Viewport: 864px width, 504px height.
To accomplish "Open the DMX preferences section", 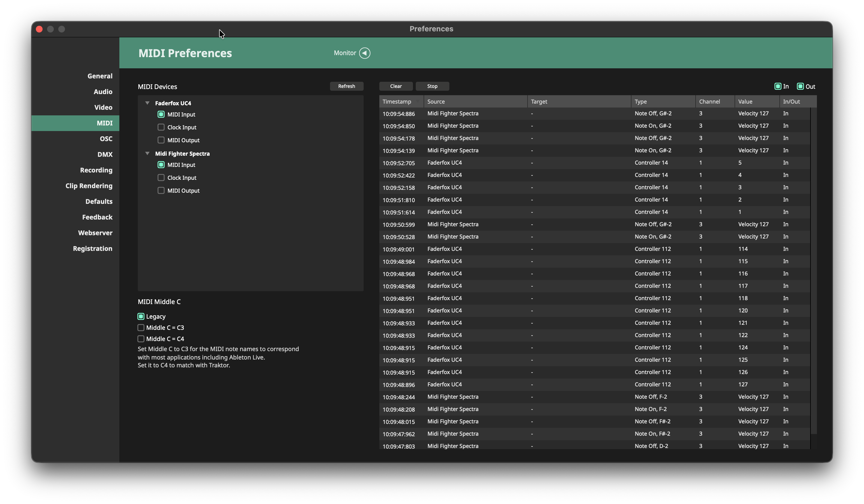I will [104, 154].
